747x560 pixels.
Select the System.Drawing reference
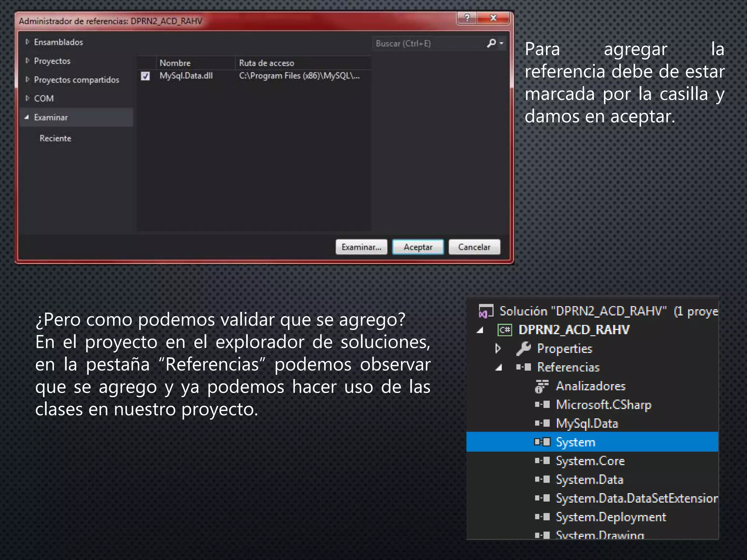tap(600, 535)
